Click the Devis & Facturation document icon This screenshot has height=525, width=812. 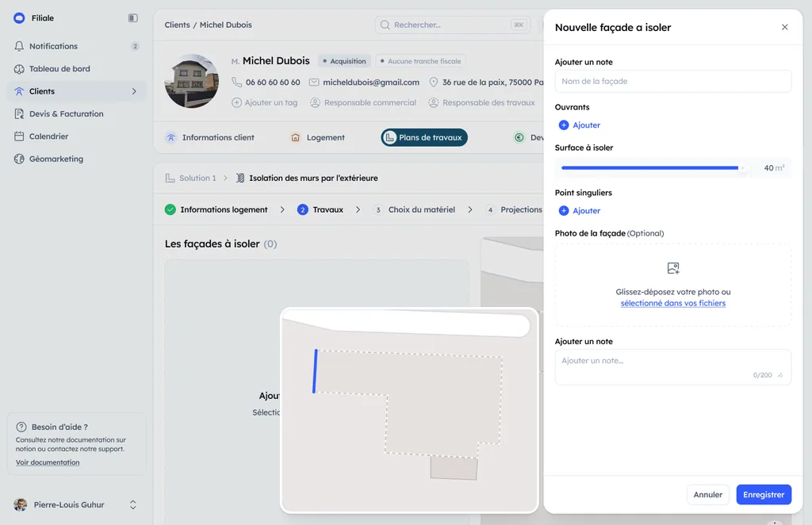pos(19,114)
